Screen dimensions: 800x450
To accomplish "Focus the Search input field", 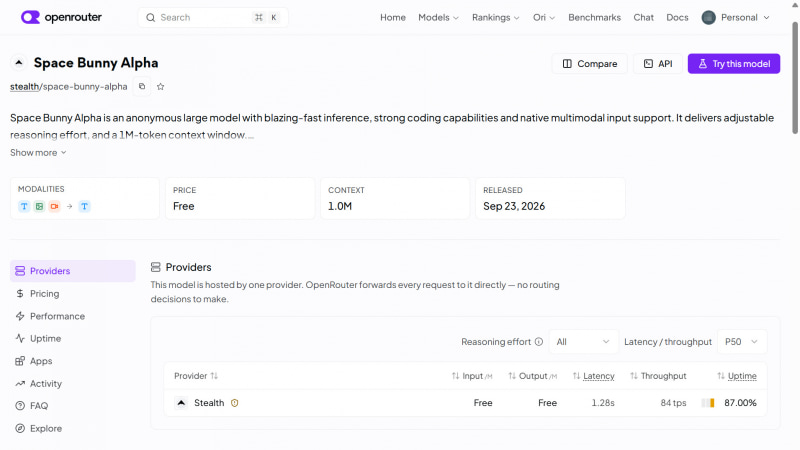I will (213, 17).
